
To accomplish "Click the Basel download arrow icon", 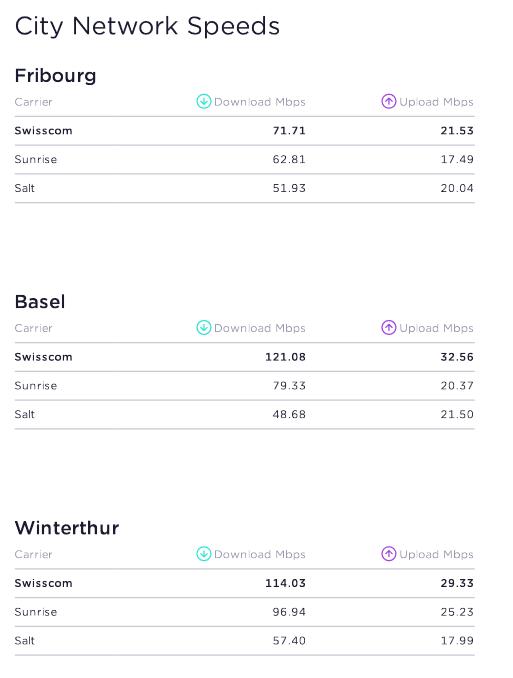I will [x=203, y=328].
